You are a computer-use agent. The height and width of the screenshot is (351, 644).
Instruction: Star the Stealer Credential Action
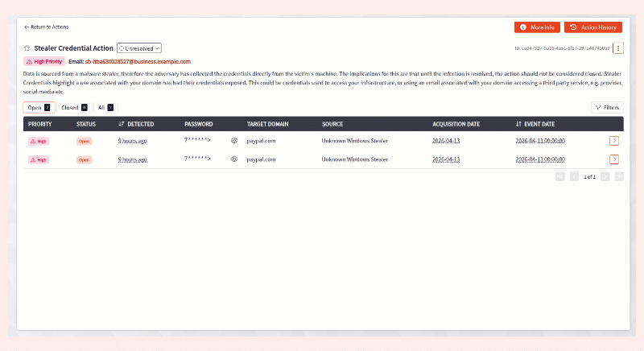(x=27, y=48)
